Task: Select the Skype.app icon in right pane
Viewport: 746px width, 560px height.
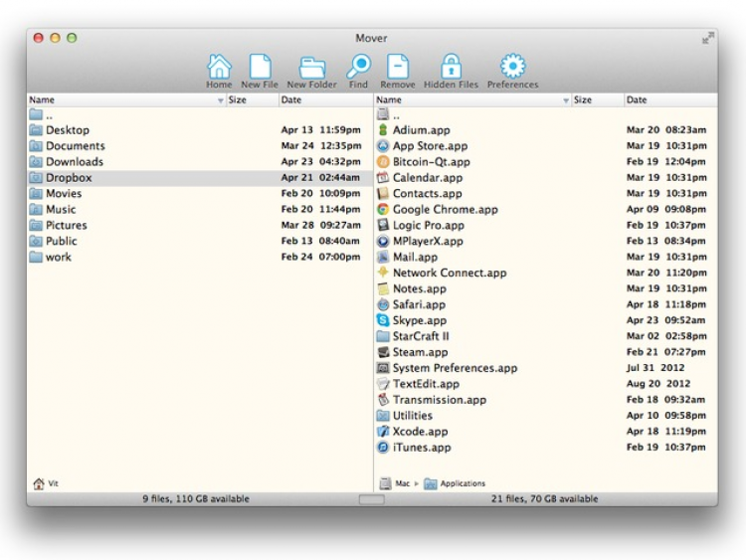Action: click(383, 320)
